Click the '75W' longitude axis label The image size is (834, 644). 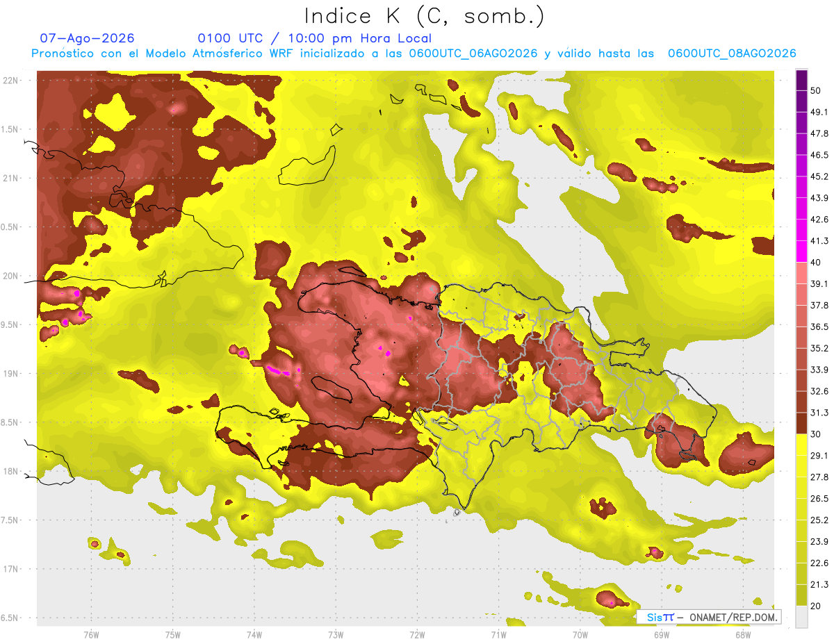[x=173, y=634]
